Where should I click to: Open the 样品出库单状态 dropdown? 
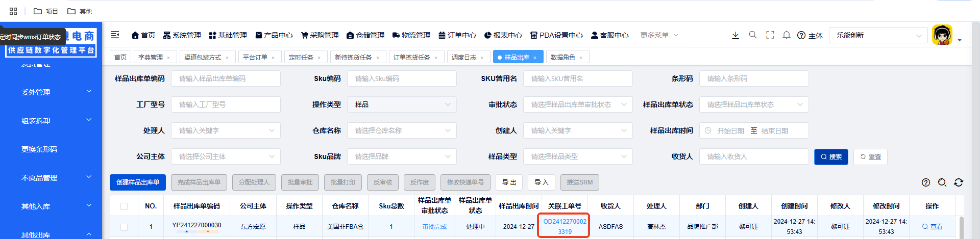coord(754,104)
